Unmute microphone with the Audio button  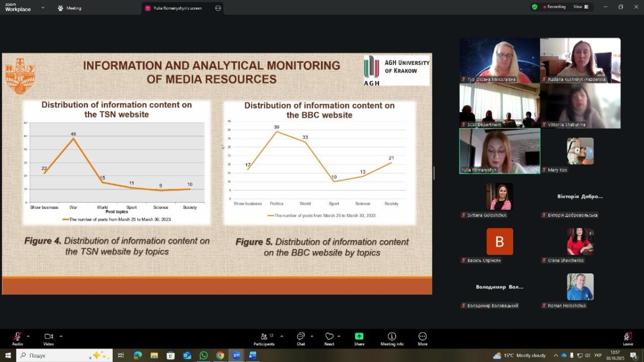(17, 338)
